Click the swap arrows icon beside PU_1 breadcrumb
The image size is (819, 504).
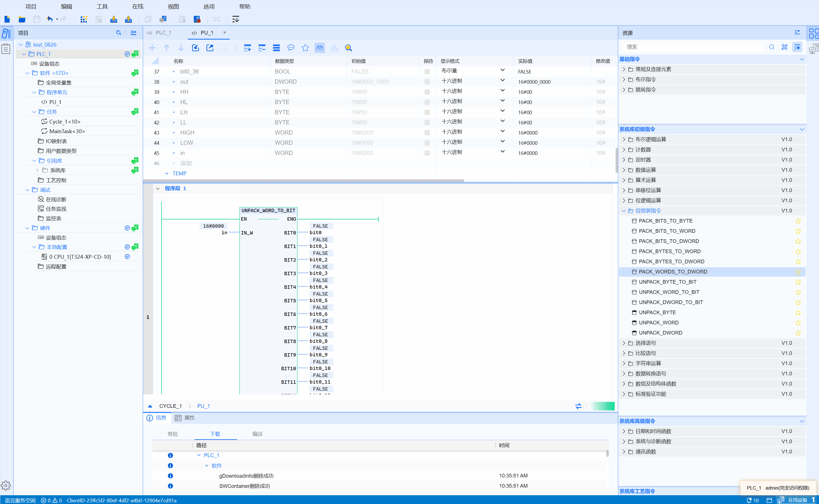[x=578, y=406]
